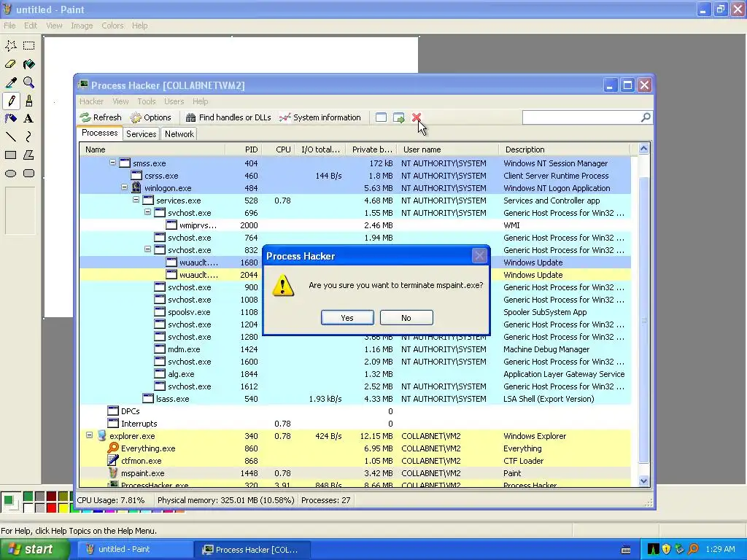Select the Line tool in Paint
Viewport: 747px width, 560px height.
(11, 137)
